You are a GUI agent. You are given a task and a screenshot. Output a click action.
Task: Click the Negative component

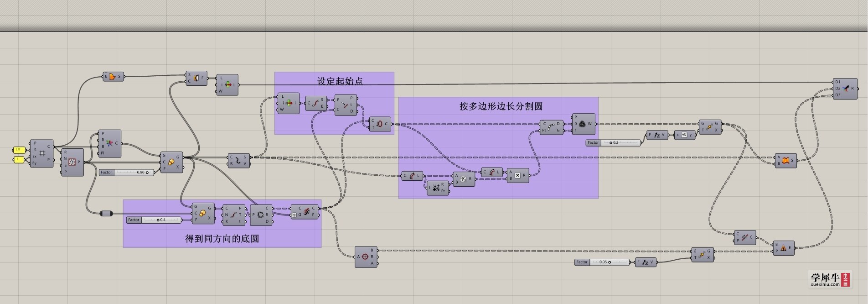pos(685,135)
